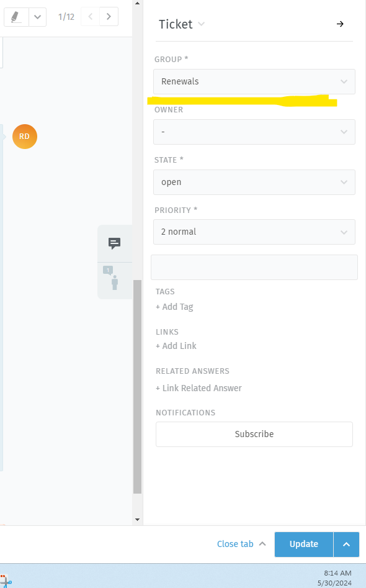
Task: Collapse sidebar with right arrow icon
Action: tap(340, 24)
